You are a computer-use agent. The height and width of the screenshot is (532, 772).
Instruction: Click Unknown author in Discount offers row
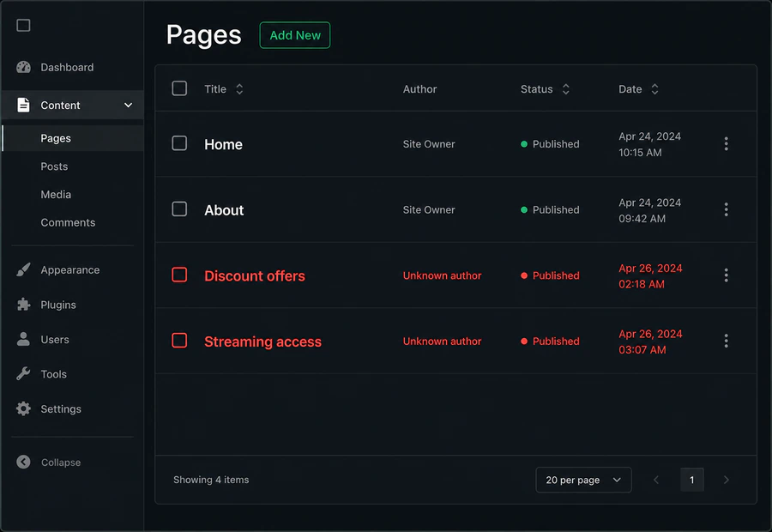point(442,275)
